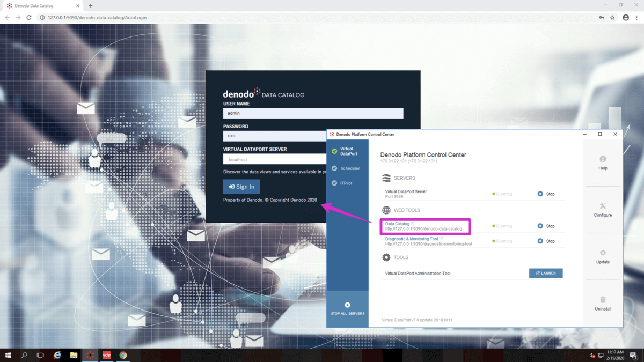Select the Denodo Data Catalog browser tab
Viewport: 644px width, 362px height.
pyautogui.click(x=42, y=6)
